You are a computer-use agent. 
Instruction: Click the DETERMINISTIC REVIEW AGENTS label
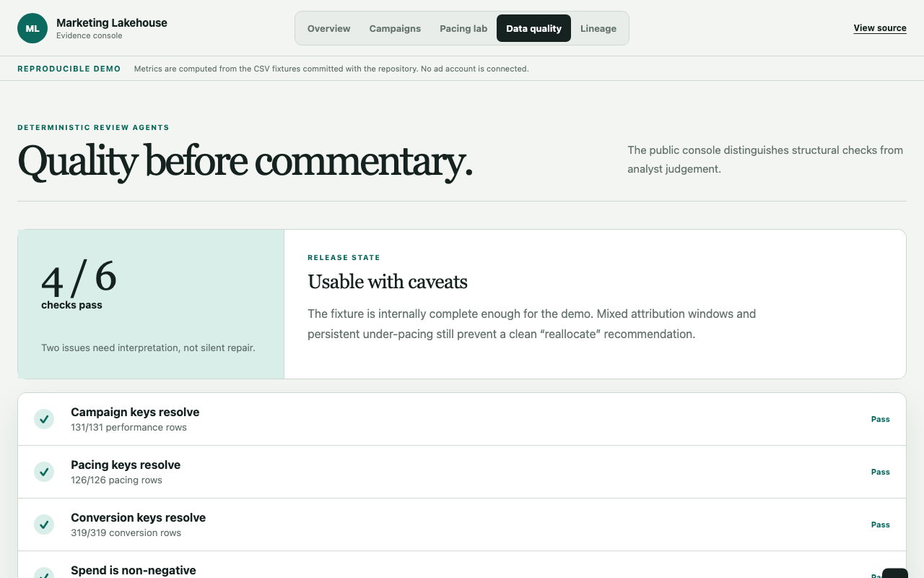93,128
